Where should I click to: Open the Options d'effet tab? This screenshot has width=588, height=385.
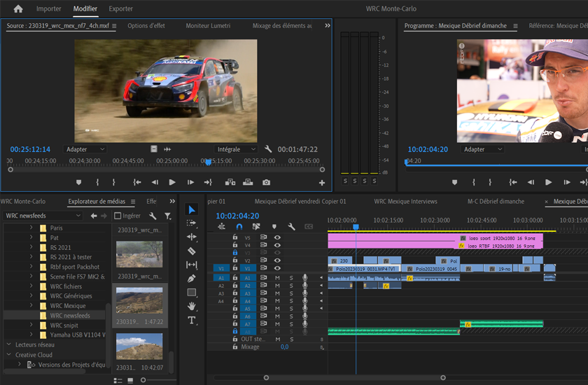pyautogui.click(x=146, y=25)
